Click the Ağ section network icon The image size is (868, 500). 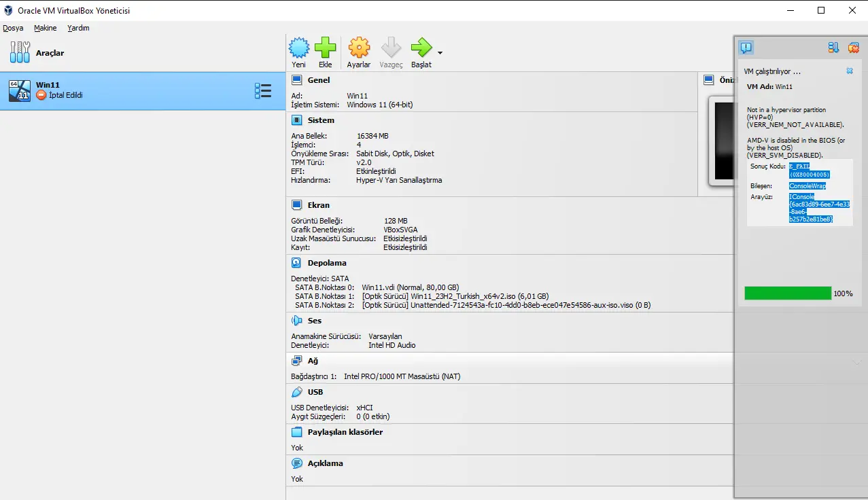pyautogui.click(x=296, y=361)
